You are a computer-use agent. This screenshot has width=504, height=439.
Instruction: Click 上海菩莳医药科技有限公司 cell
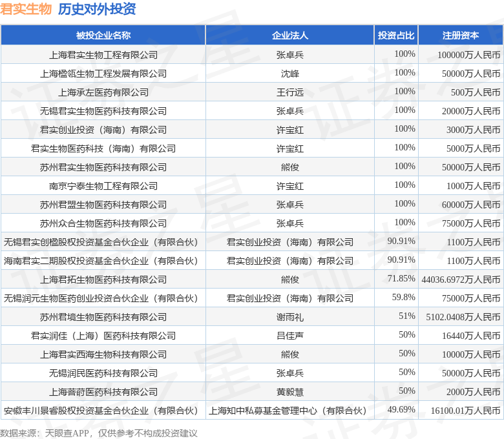(x=103, y=392)
